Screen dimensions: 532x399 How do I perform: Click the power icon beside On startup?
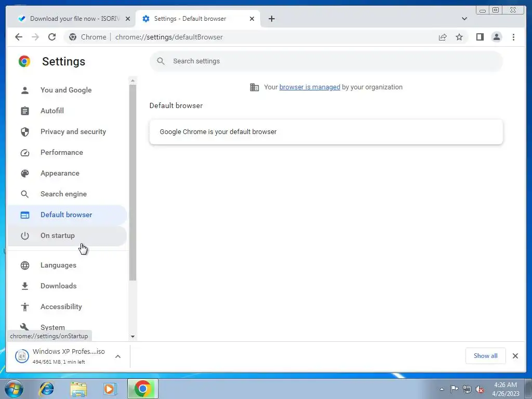(25, 235)
